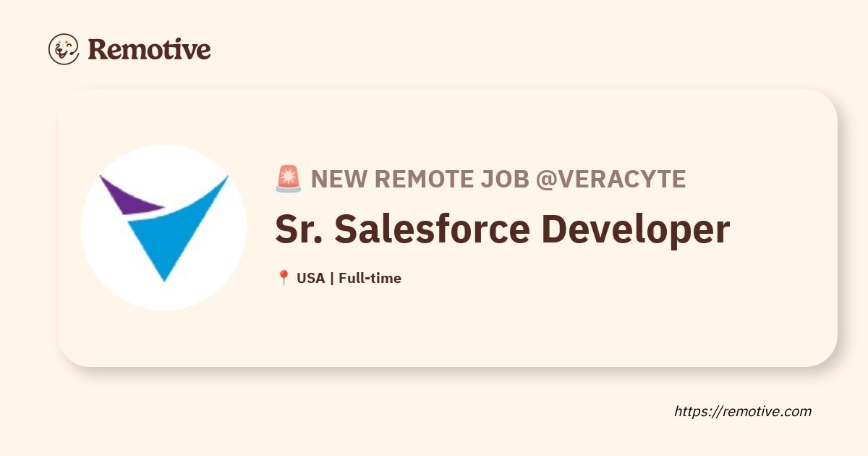Click the red siren emoji icon
Screen dimensions: 868x456
289,180
